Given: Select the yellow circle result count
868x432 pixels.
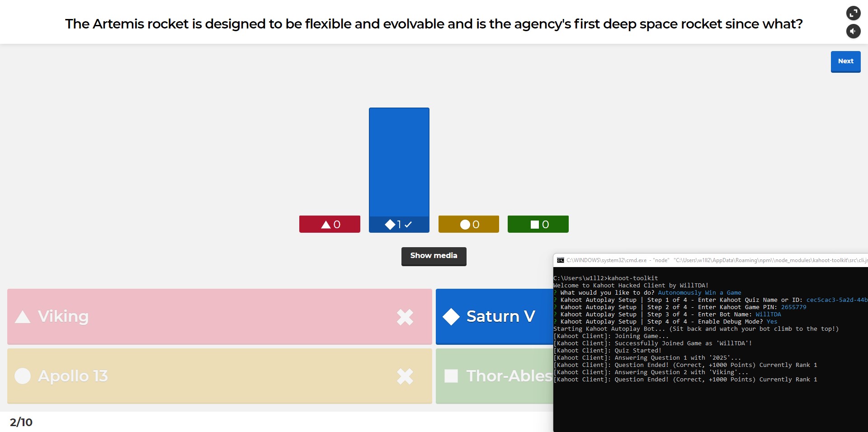Looking at the screenshot, I should point(469,224).
